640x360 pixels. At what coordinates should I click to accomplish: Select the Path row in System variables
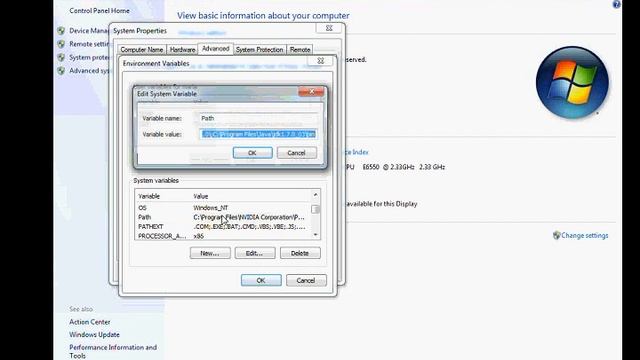pyautogui.click(x=223, y=217)
